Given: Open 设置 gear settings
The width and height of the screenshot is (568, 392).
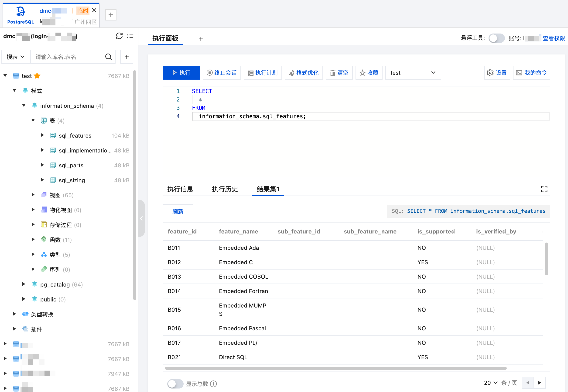Looking at the screenshot, I should tap(497, 73).
